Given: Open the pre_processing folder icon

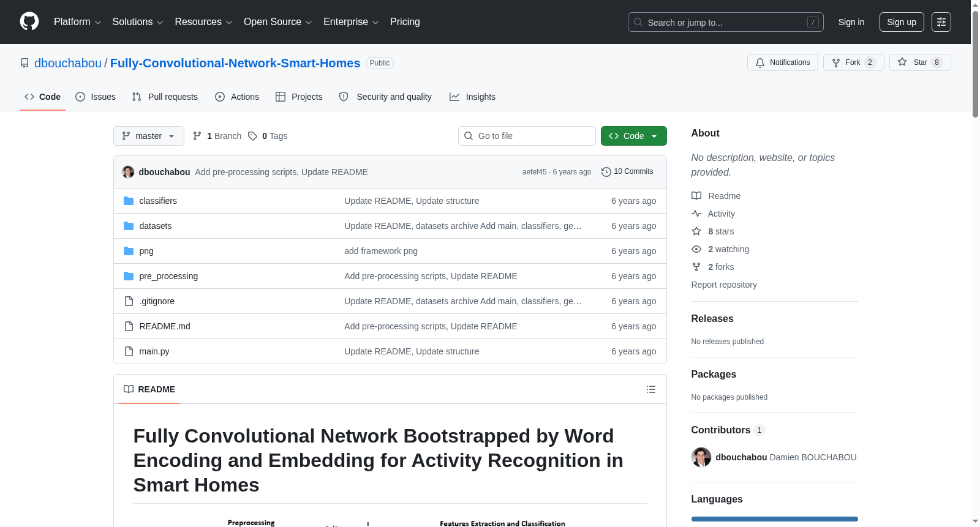Looking at the screenshot, I should (x=129, y=276).
